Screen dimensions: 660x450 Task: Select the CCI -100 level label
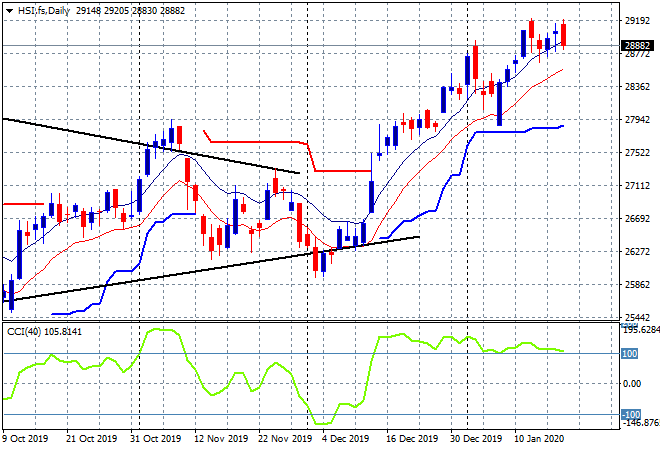point(631,415)
